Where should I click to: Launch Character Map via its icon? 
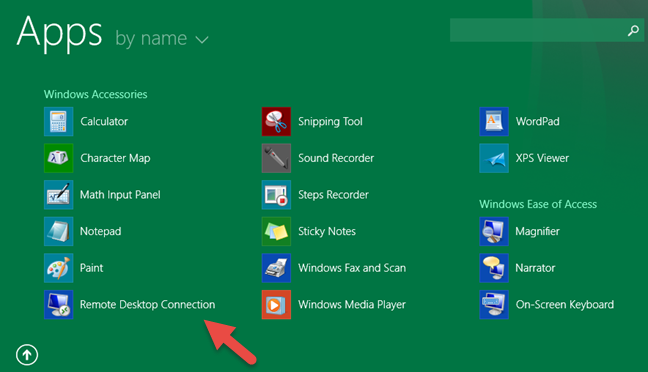coord(59,158)
